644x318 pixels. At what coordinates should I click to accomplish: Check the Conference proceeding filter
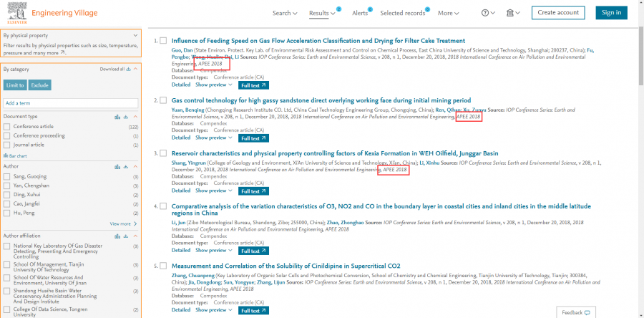tap(6, 135)
